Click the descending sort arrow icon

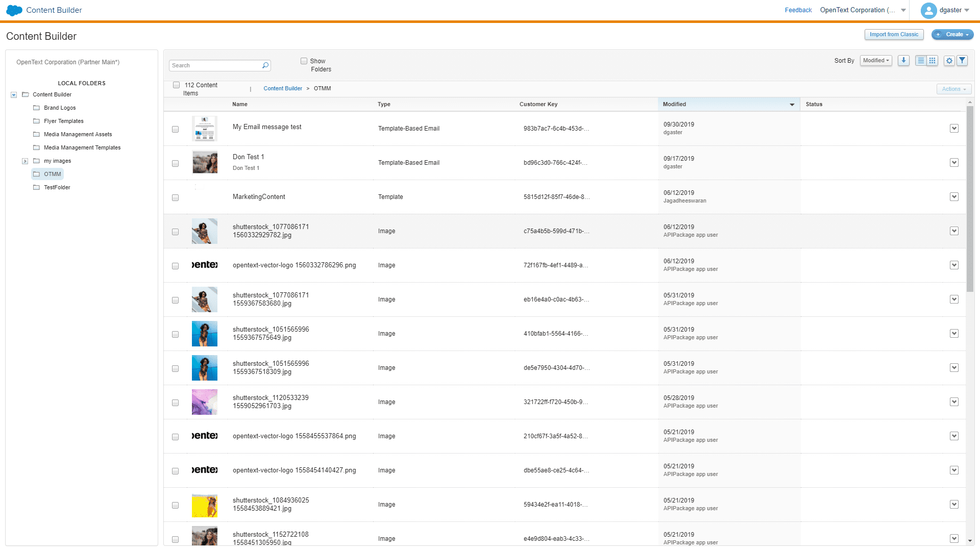click(x=903, y=60)
